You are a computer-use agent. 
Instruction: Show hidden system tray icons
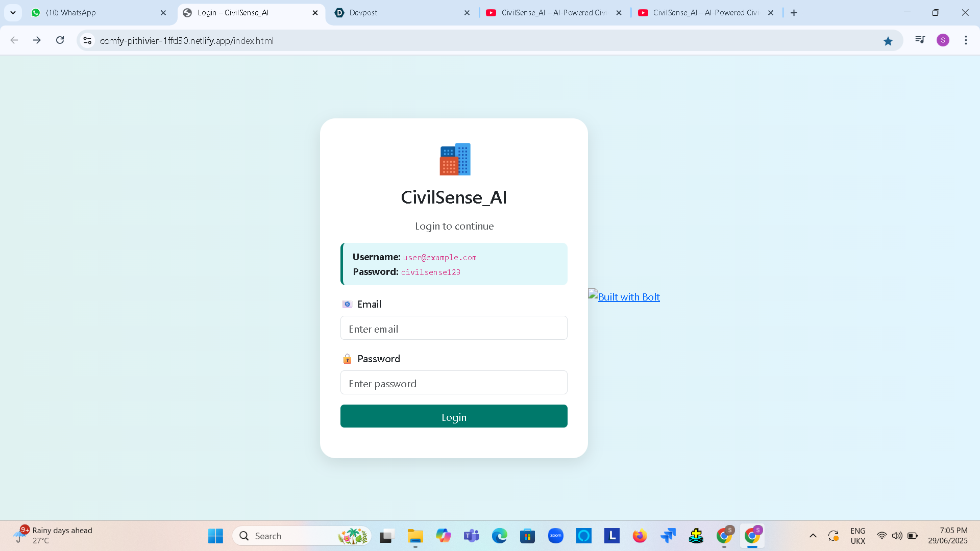813,536
